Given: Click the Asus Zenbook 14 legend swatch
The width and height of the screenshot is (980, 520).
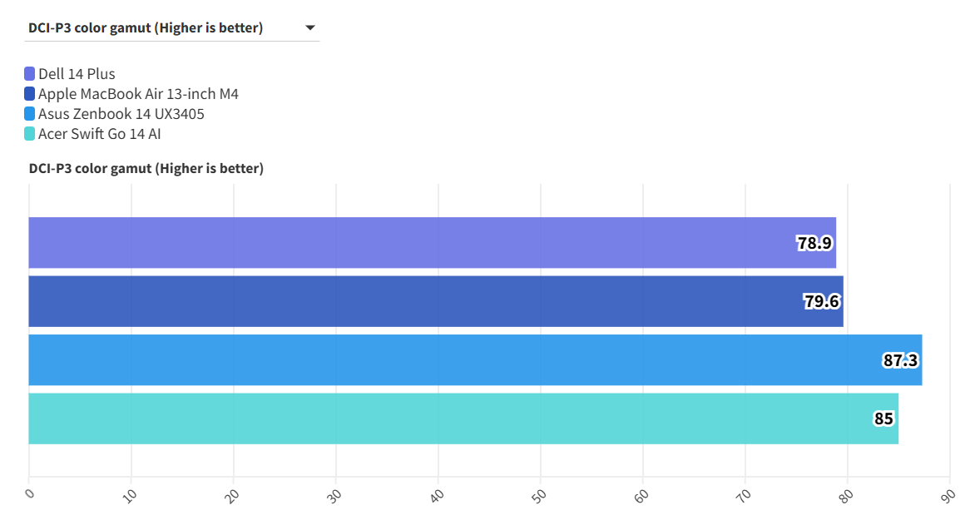Looking at the screenshot, I should pos(30,114).
